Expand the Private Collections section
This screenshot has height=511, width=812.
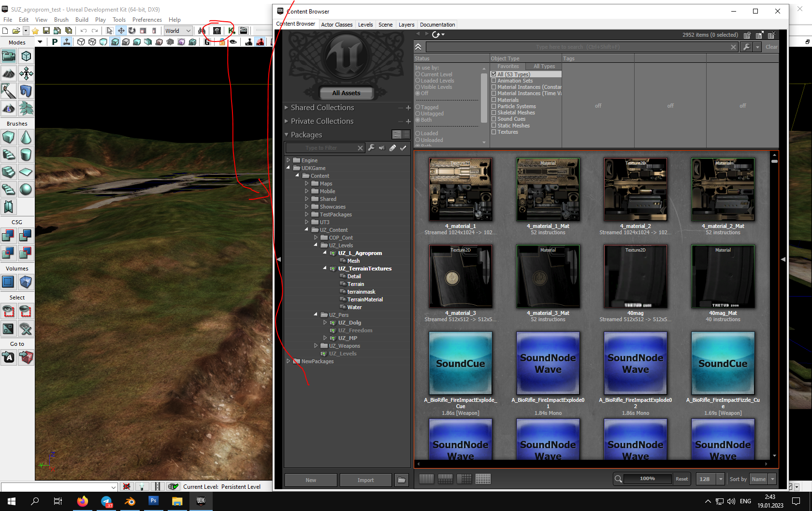tap(287, 121)
